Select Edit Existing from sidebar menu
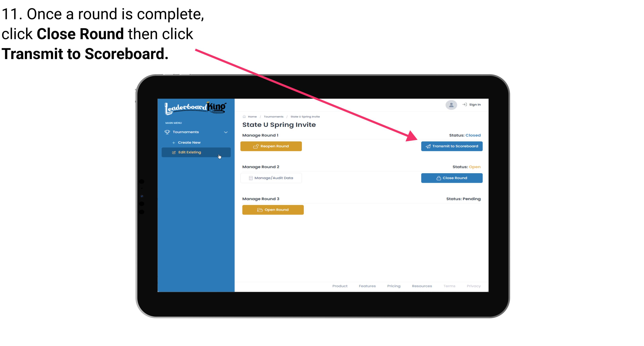The image size is (644, 346). 195,152
